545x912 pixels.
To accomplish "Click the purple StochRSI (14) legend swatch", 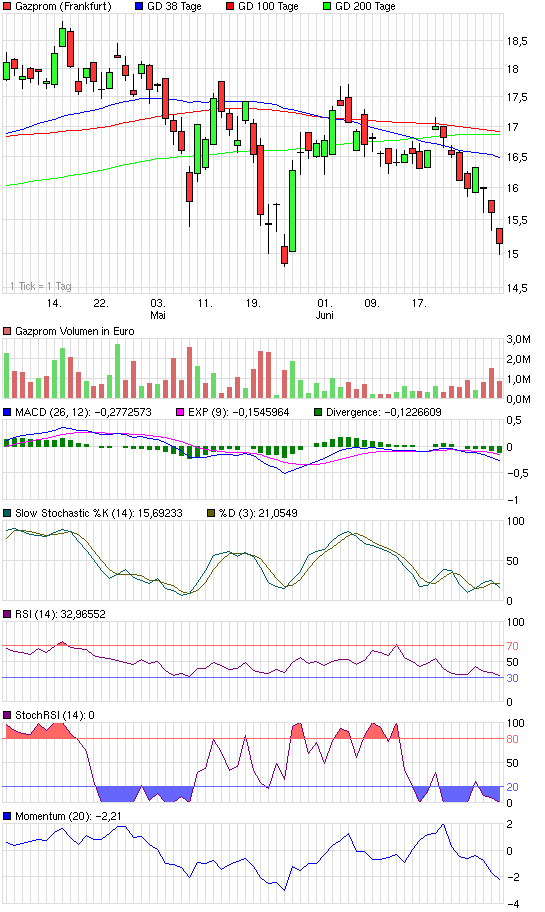I will click(7, 715).
